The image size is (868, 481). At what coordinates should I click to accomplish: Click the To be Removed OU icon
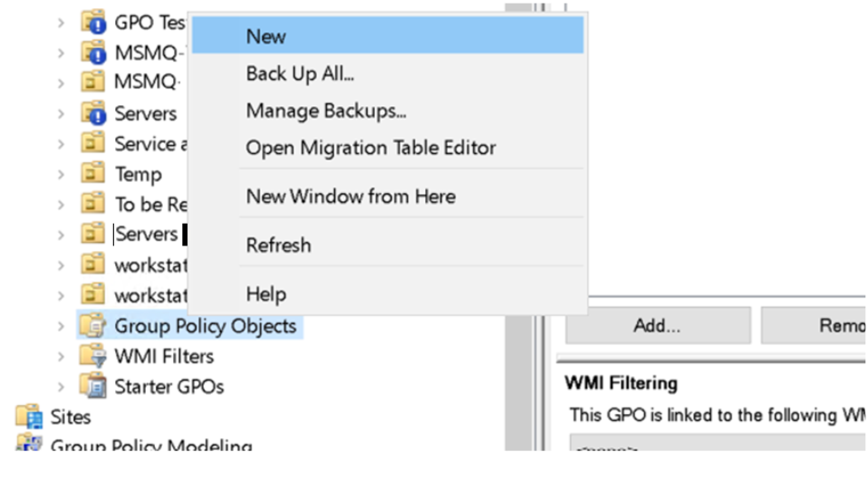[92, 204]
